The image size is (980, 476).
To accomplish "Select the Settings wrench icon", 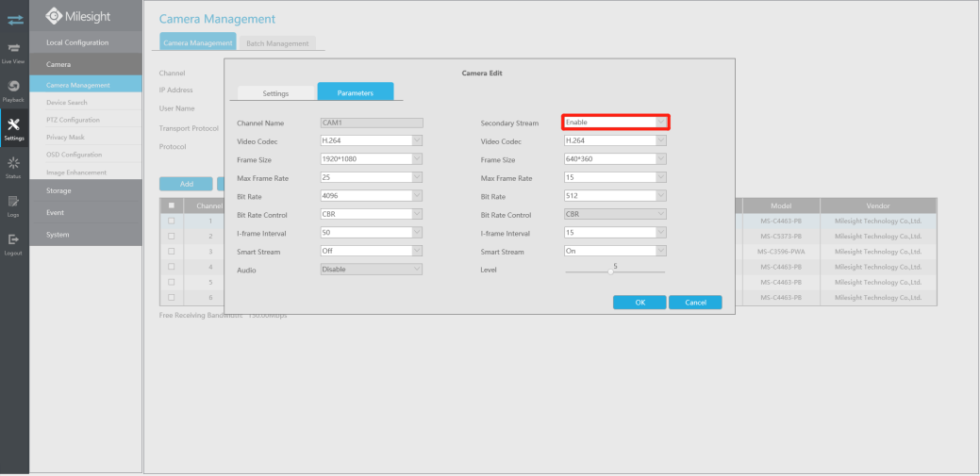I will click(14, 129).
